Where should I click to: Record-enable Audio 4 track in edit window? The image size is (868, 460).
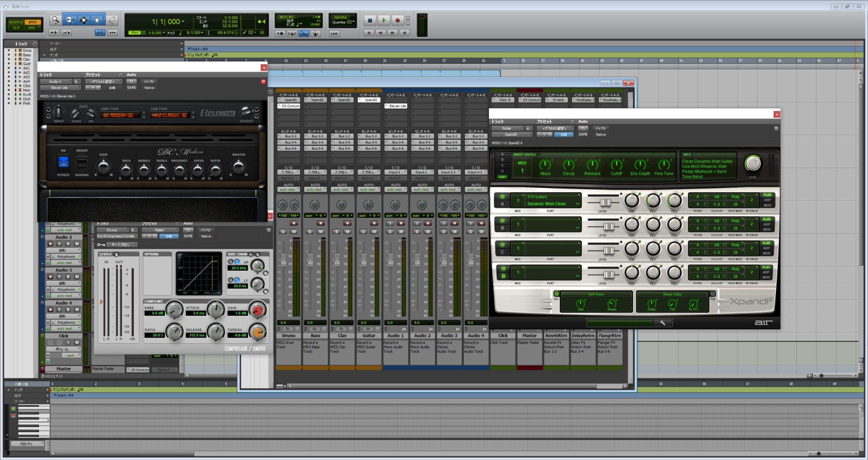[x=50, y=309]
